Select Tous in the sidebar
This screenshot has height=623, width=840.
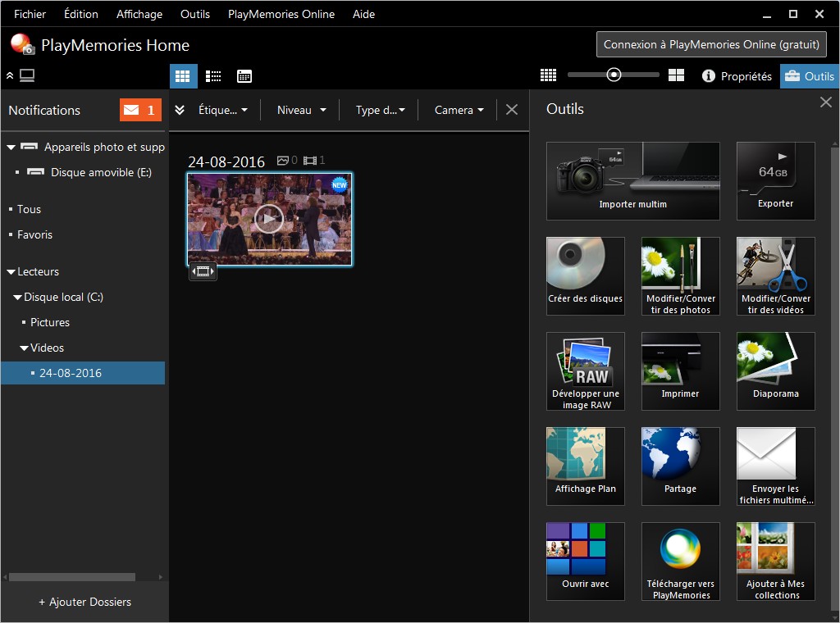(29, 209)
